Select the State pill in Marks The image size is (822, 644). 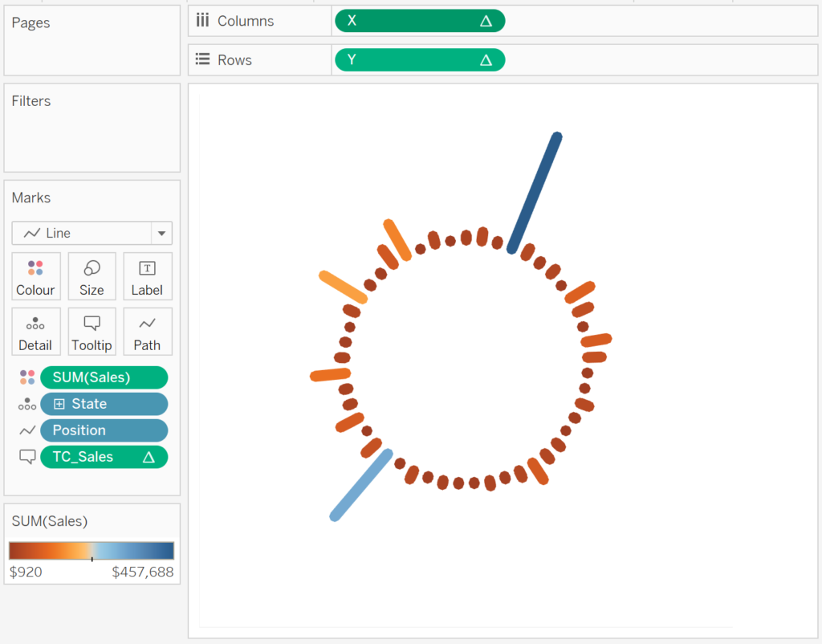coord(104,404)
